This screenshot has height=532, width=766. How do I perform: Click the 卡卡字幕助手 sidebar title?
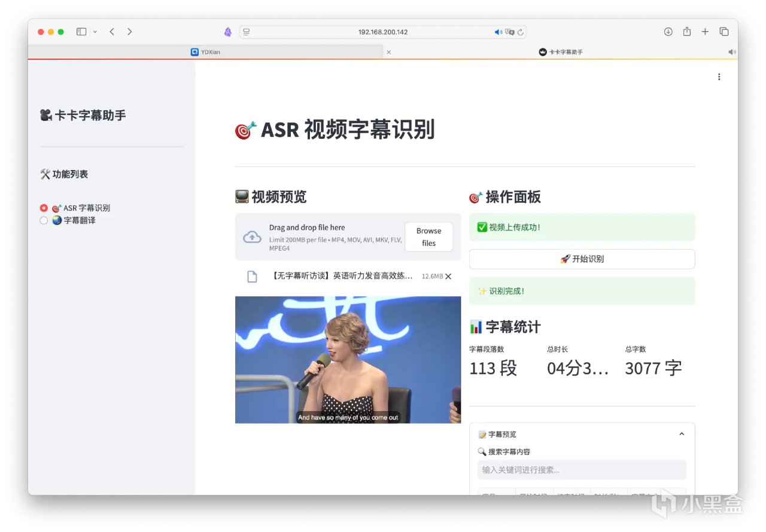point(83,115)
